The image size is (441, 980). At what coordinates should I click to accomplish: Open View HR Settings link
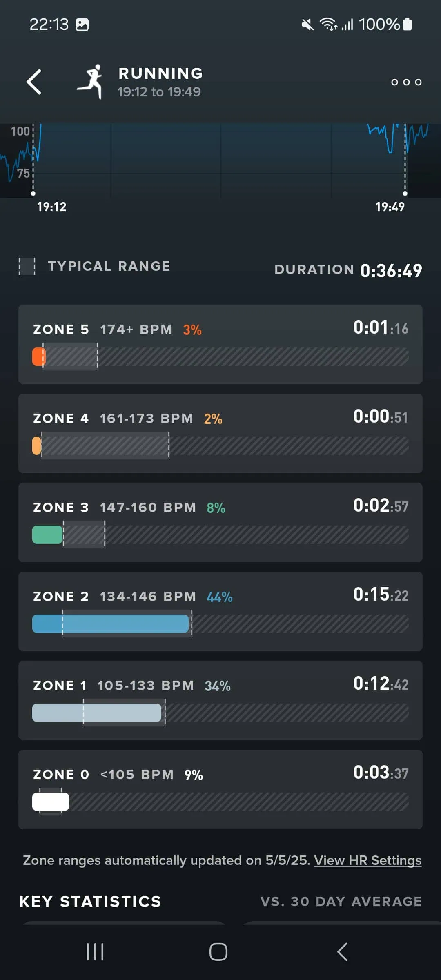[x=367, y=860]
